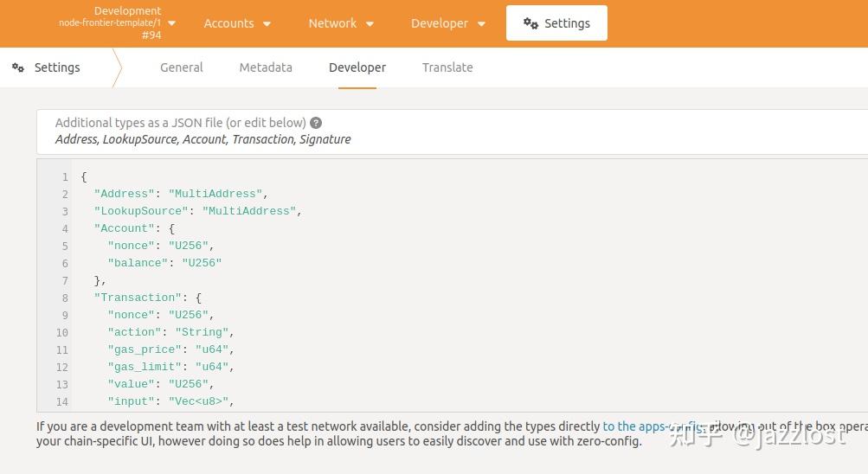Click the help question mark icon
This screenshot has width=868, height=474.
point(316,123)
